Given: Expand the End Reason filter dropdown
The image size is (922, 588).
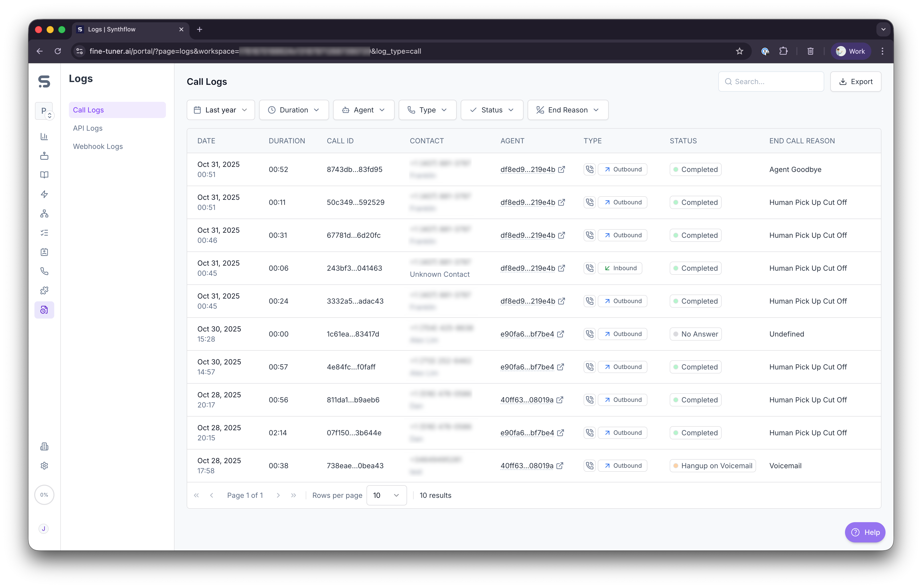Looking at the screenshot, I should point(567,110).
